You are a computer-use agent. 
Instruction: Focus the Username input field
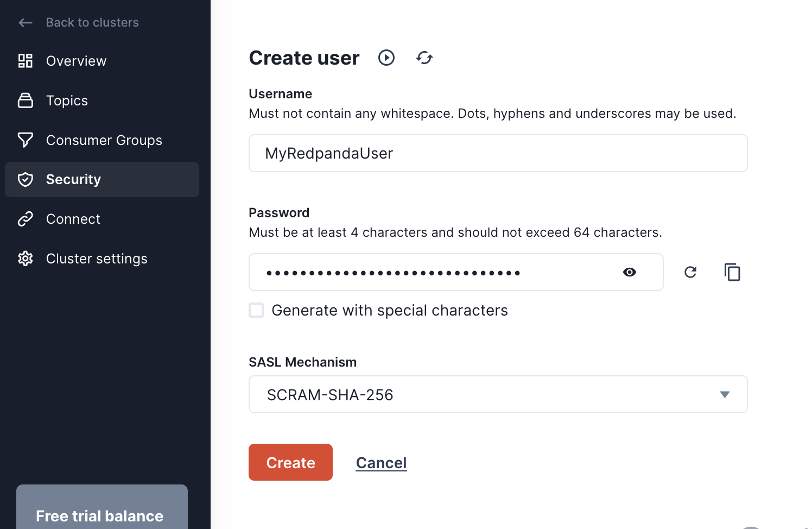coord(498,153)
